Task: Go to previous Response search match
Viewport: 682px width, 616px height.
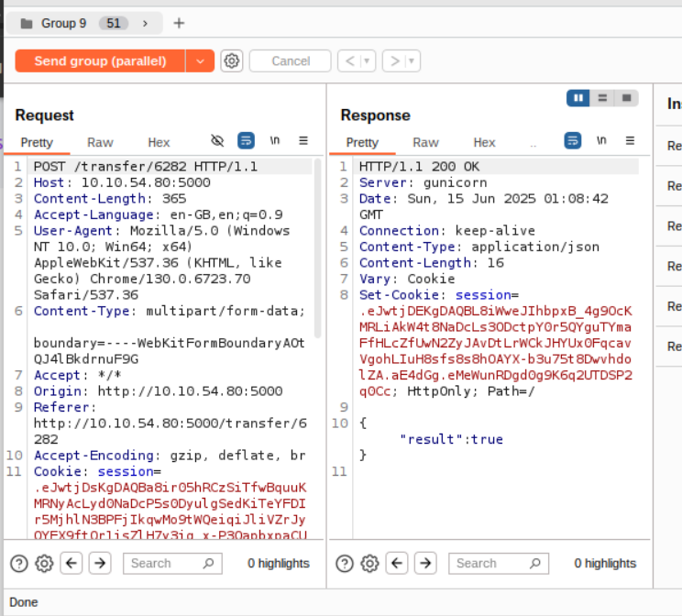Action: pyautogui.click(x=397, y=564)
